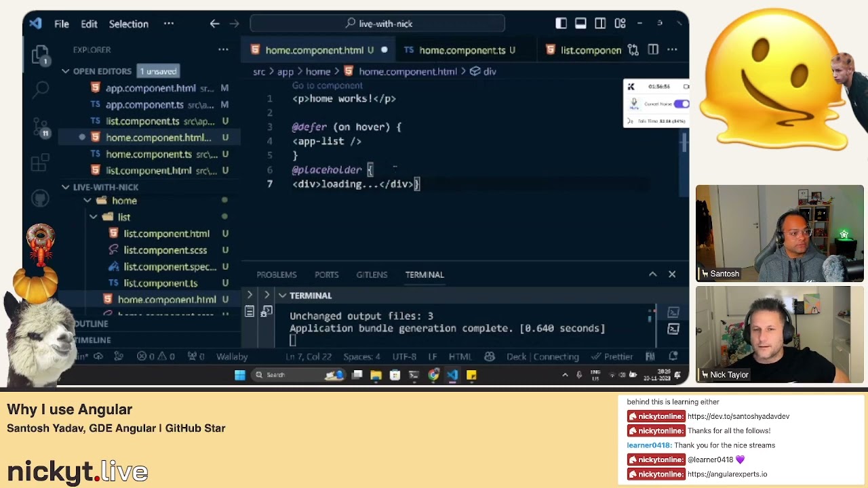Switch to list.component editor tab

tap(583, 50)
